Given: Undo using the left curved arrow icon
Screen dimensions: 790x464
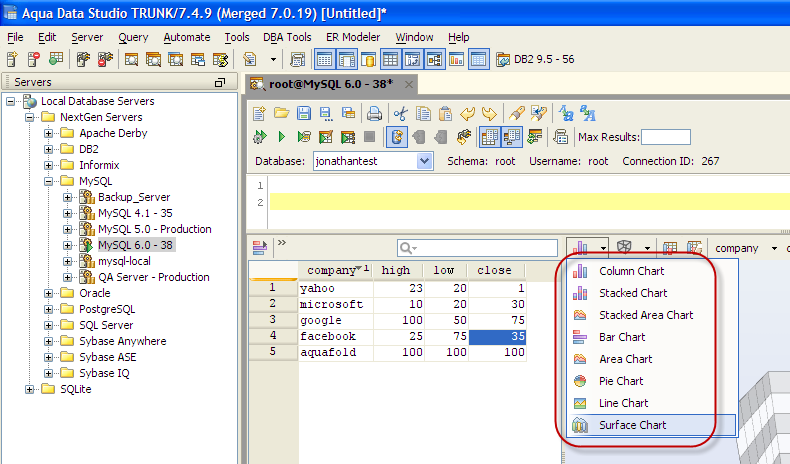Looking at the screenshot, I should click(x=467, y=113).
